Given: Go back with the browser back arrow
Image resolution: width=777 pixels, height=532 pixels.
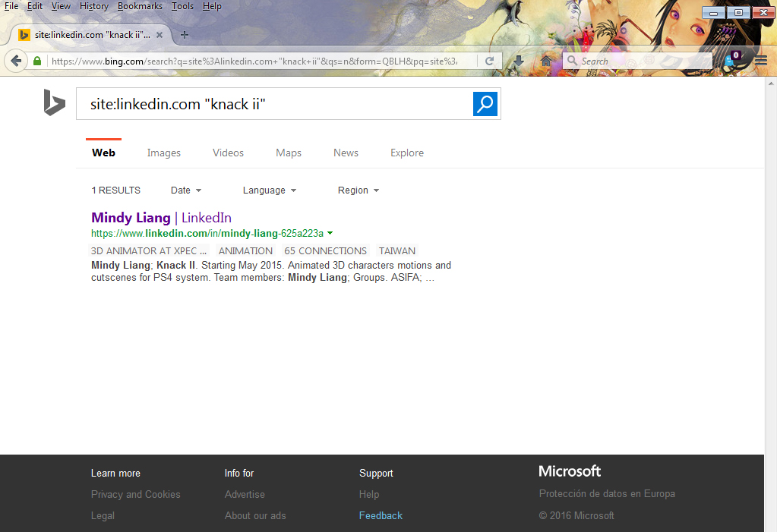Looking at the screenshot, I should point(16,61).
